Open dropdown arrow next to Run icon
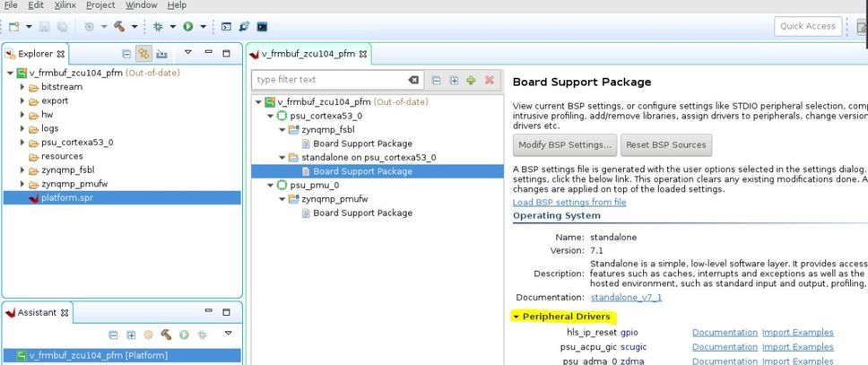Image resolution: width=868 pixels, height=365 pixels. [204, 27]
